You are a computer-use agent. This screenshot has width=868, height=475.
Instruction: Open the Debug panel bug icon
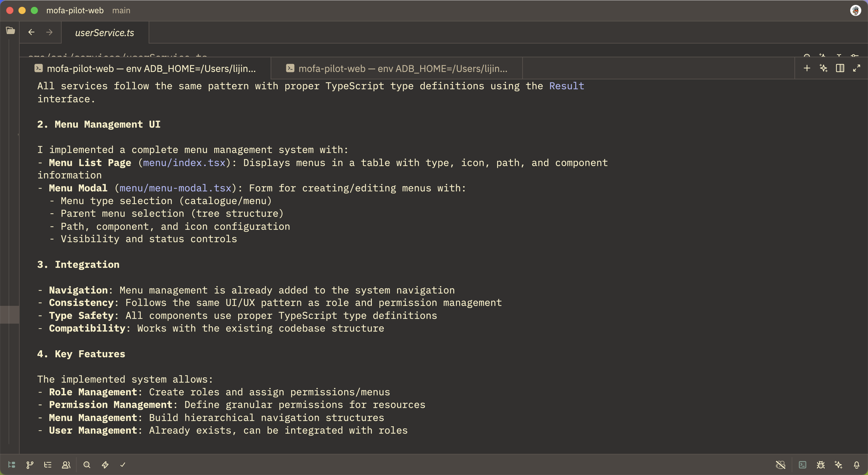coord(821,465)
